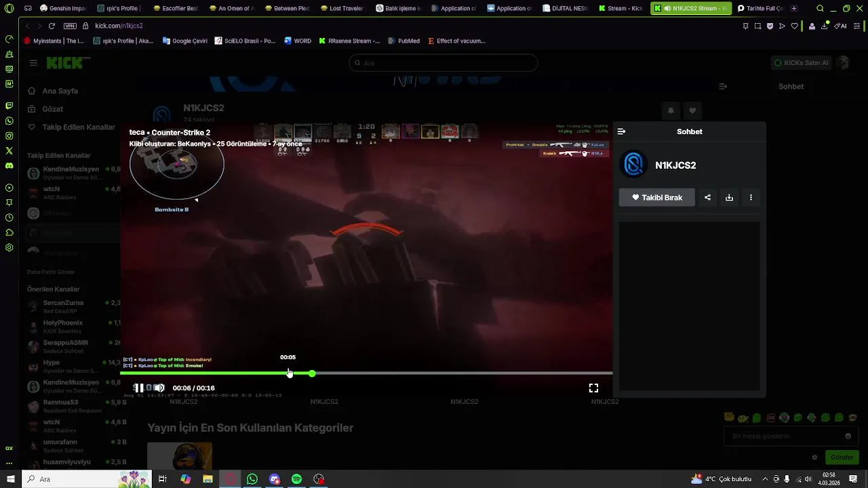Enter fullscreen mode for the clip
This screenshot has width=868, height=488.
(593, 388)
